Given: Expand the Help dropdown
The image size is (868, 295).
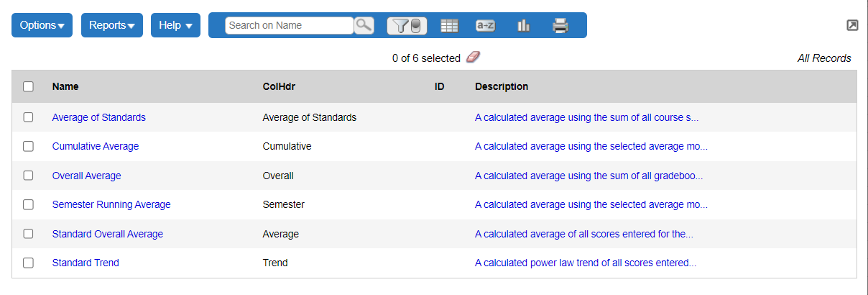Looking at the screenshot, I should click(175, 25).
